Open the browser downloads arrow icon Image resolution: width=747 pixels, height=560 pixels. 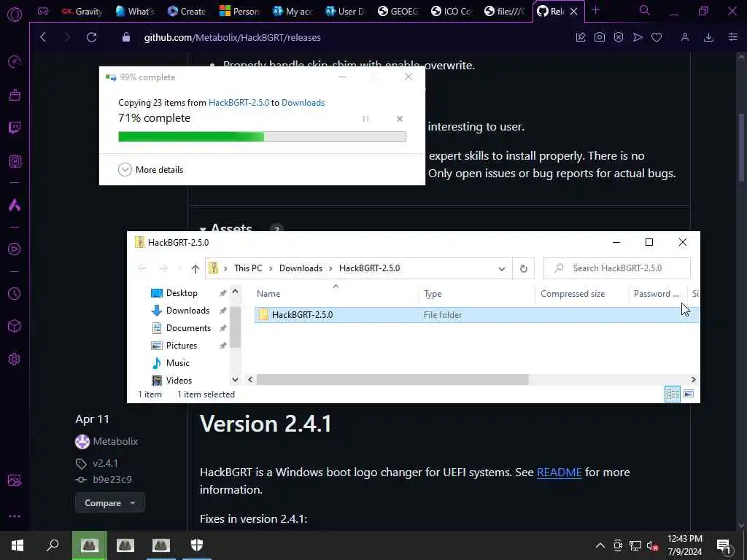click(x=708, y=37)
